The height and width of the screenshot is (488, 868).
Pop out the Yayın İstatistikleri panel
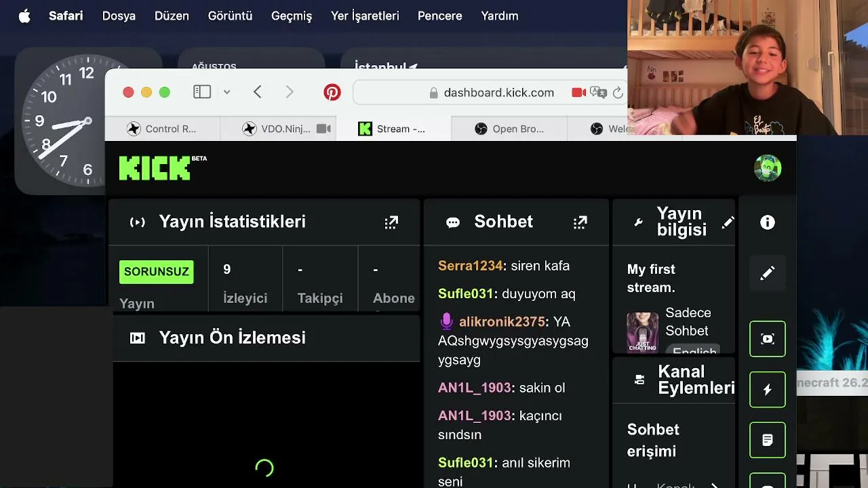(391, 222)
